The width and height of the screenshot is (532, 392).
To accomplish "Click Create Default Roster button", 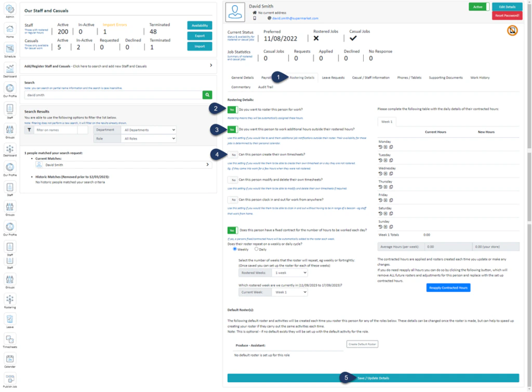I will [362, 344].
